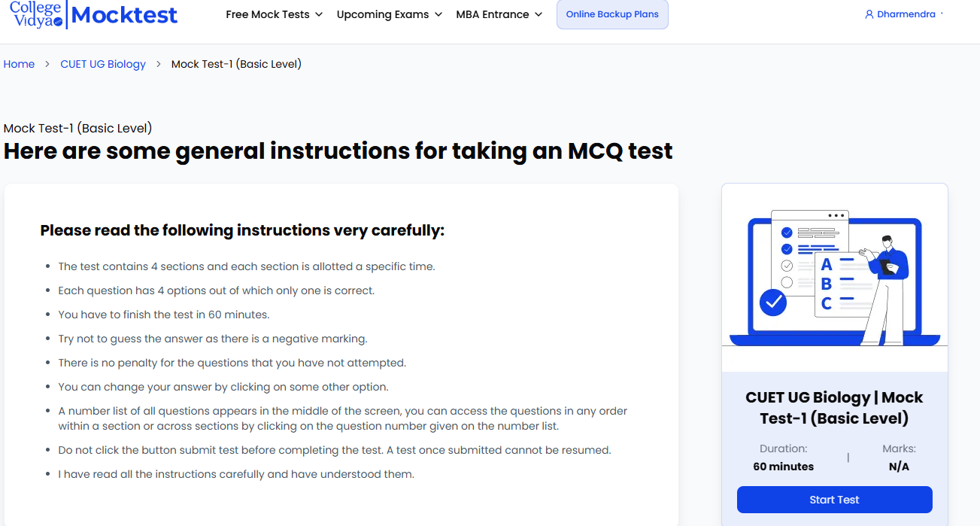Viewport: 980px width, 526px height.
Task: Click the second checked box in illustration
Action: pyautogui.click(x=787, y=249)
